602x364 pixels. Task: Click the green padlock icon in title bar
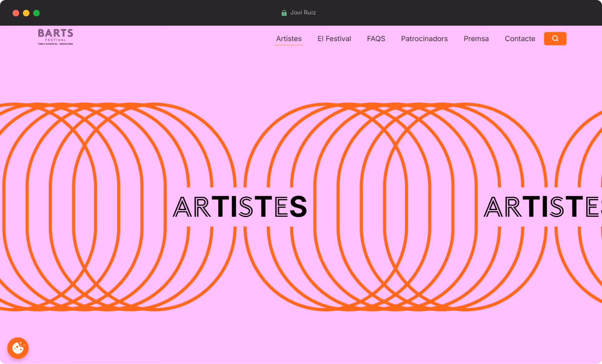pyautogui.click(x=284, y=13)
